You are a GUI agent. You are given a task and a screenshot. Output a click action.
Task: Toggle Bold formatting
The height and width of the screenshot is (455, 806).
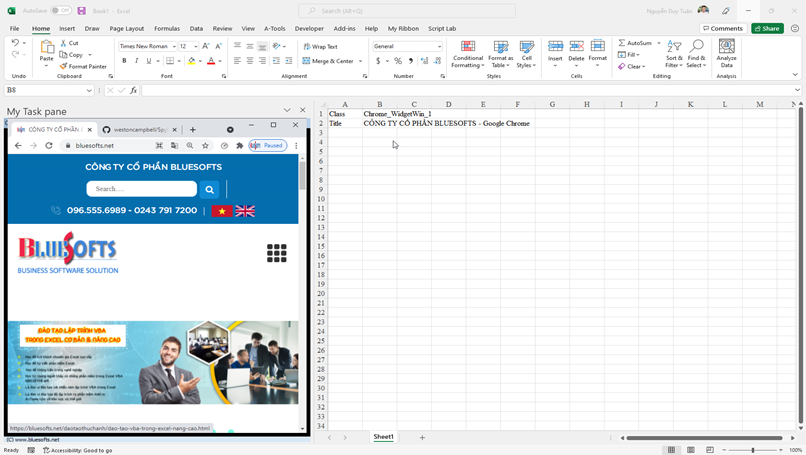(124, 61)
